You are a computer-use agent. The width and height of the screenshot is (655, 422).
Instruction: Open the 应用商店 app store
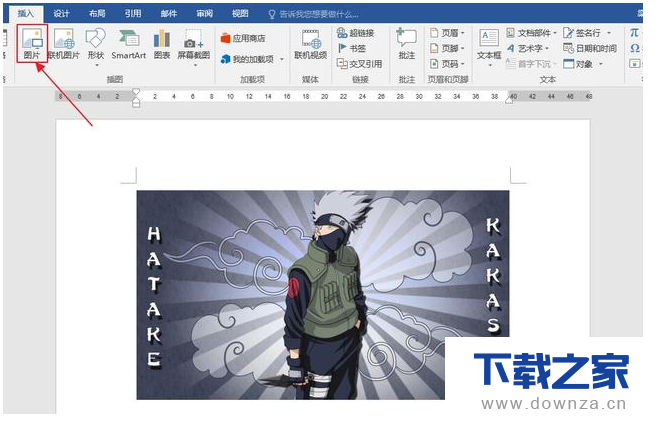pos(243,38)
